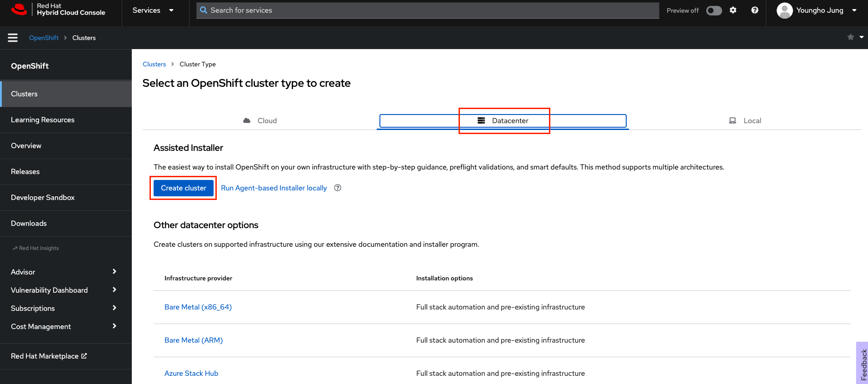Click the Create cluster button
This screenshot has height=384, width=868.
184,188
